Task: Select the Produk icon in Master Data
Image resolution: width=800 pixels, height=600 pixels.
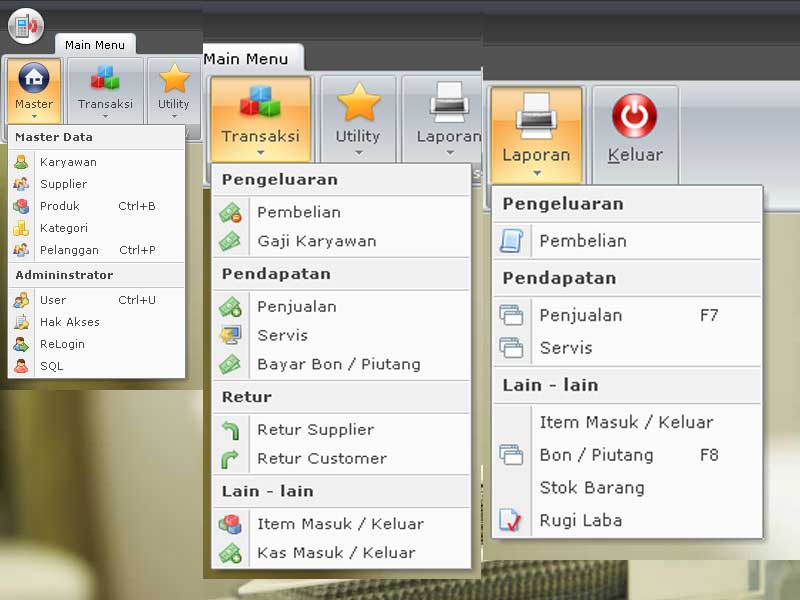Action: [22, 206]
